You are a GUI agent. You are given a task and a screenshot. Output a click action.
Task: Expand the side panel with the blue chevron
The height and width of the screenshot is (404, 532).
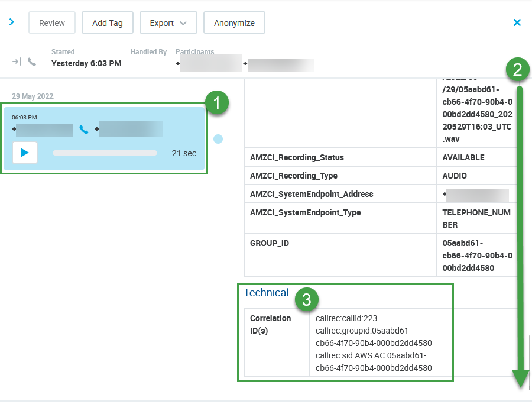tap(12, 22)
